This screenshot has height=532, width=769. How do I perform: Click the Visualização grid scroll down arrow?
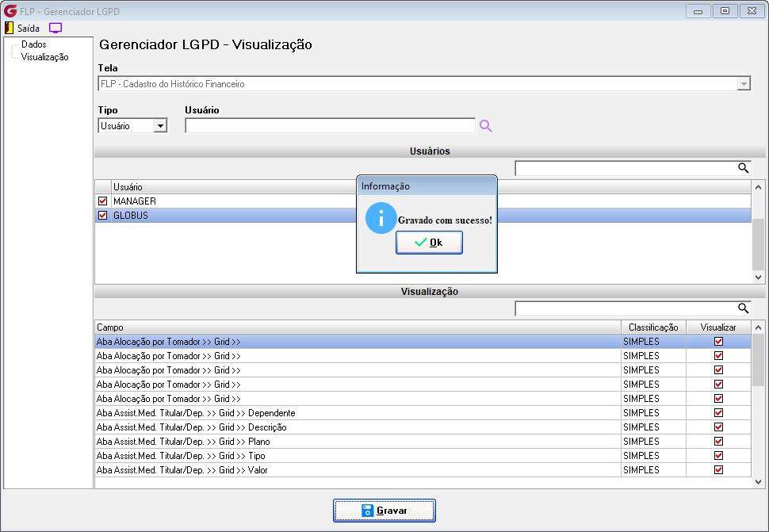[x=758, y=482]
